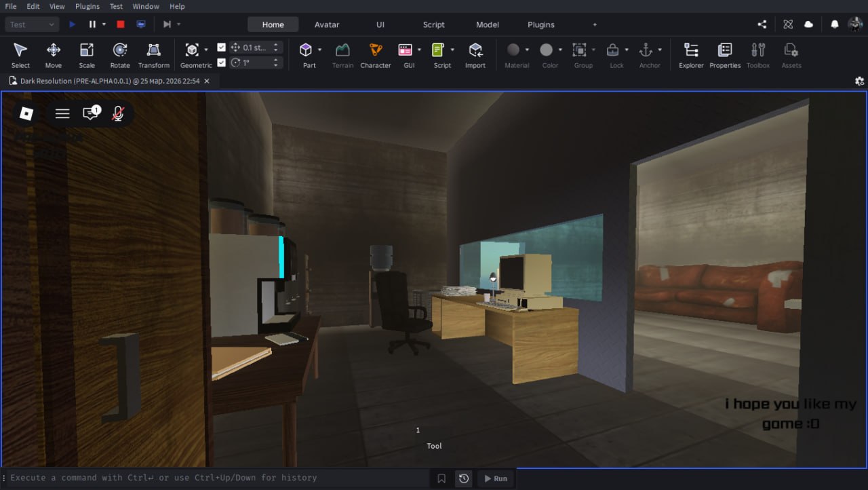Image resolution: width=868 pixels, height=490 pixels.
Task: Unmute the microphone in game overlay
Action: coord(118,113)
